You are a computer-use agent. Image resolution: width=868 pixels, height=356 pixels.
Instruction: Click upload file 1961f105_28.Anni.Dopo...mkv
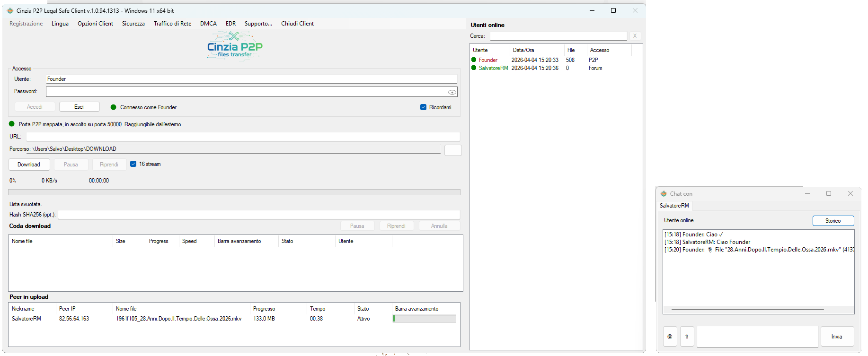coord(179,319)
